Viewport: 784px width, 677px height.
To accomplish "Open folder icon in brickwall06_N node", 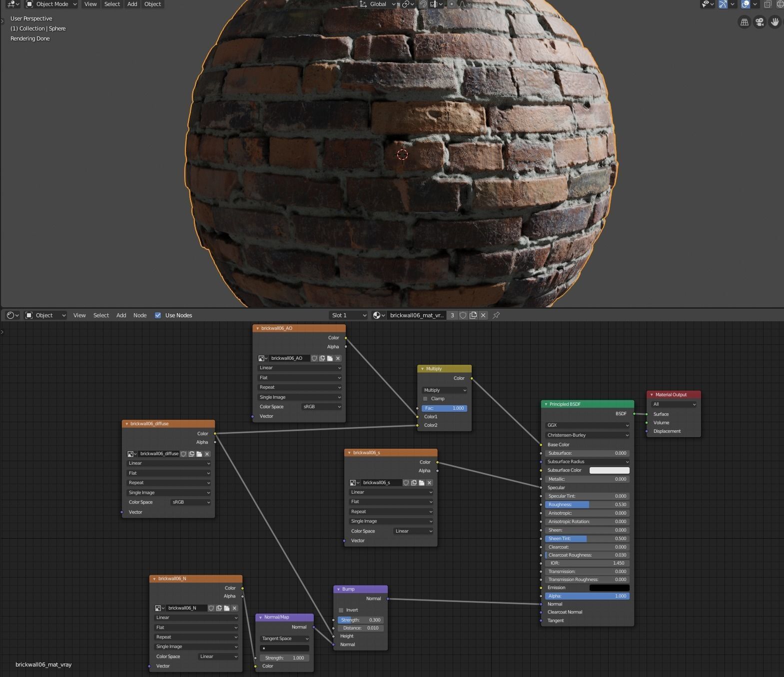I will (226, 608).
